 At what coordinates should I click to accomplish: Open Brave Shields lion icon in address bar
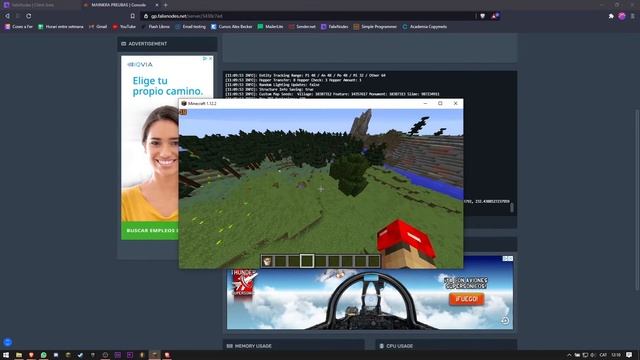482,16
